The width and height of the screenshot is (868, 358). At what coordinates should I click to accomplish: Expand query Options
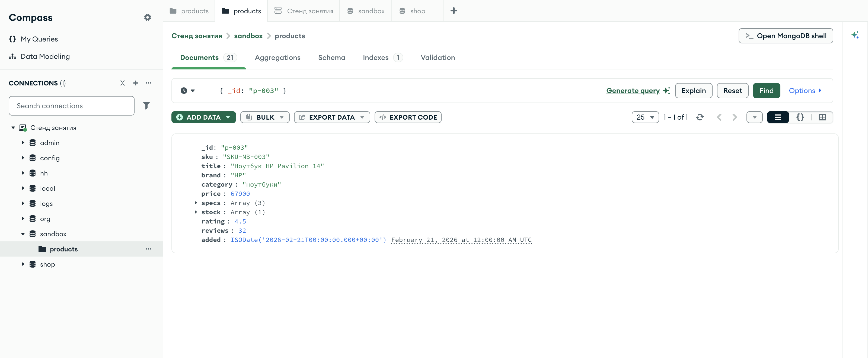point(805,91)
